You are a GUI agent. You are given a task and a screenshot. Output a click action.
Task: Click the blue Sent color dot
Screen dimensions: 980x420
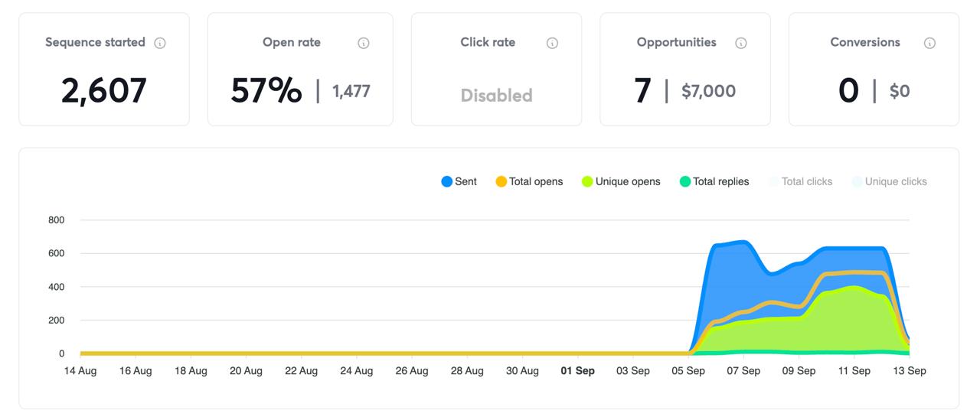click(447, 182)
